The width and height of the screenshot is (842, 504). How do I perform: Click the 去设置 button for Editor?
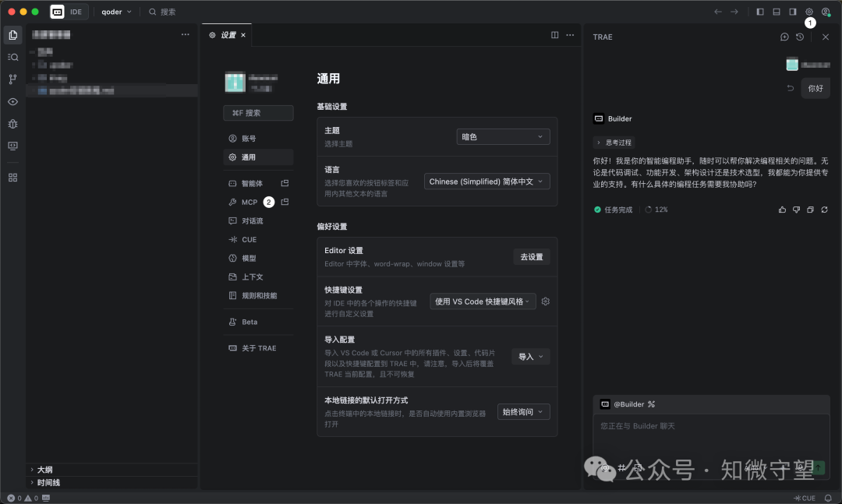pos(532,257)
